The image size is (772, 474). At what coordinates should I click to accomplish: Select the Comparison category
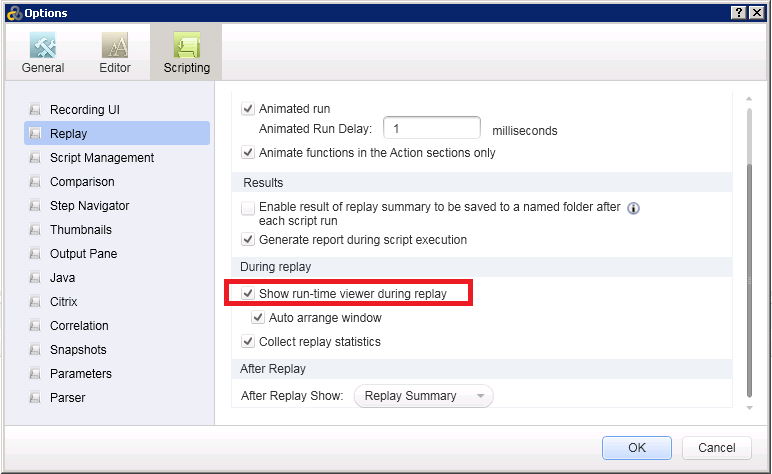tap(82, 182)
